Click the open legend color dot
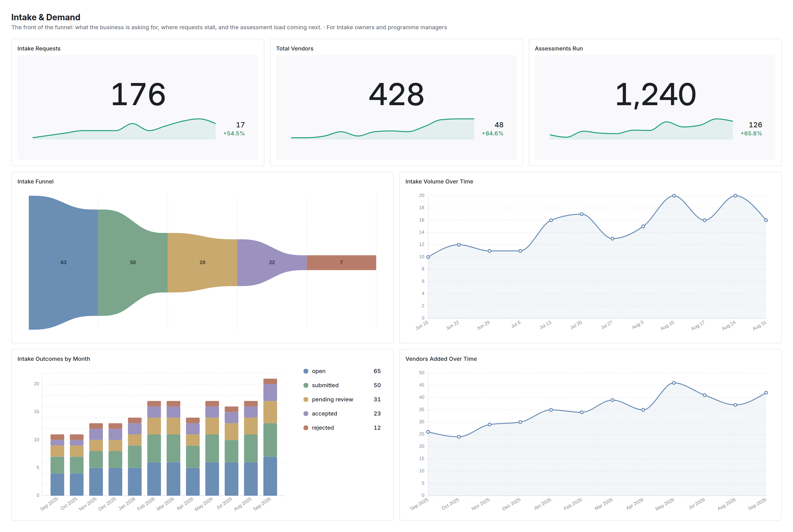 pos(306,371)
